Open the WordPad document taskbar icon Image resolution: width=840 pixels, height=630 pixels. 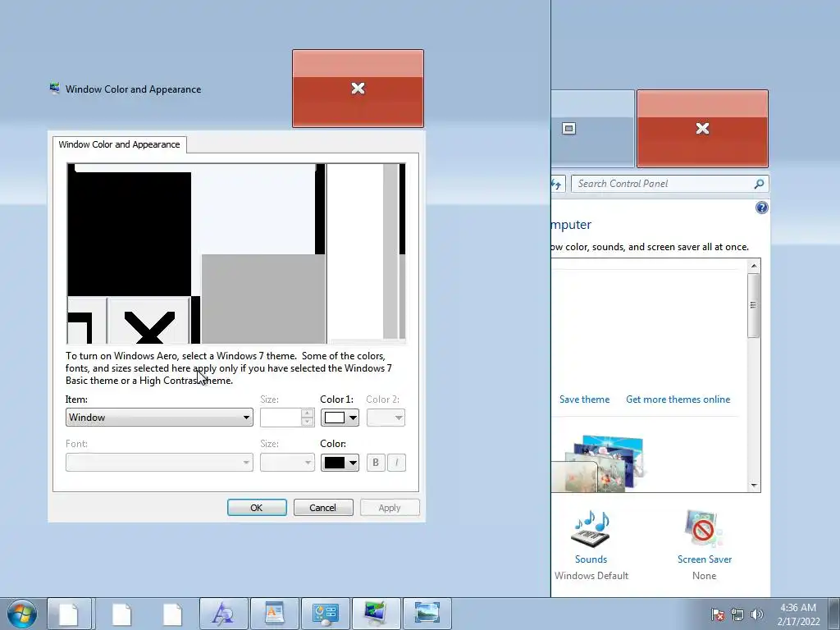274,614
